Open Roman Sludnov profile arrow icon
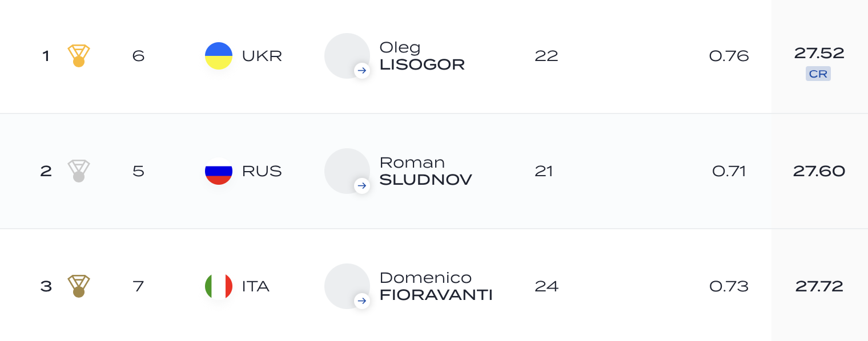Screen dimensions: 868x341 click(x=362, y=186)
